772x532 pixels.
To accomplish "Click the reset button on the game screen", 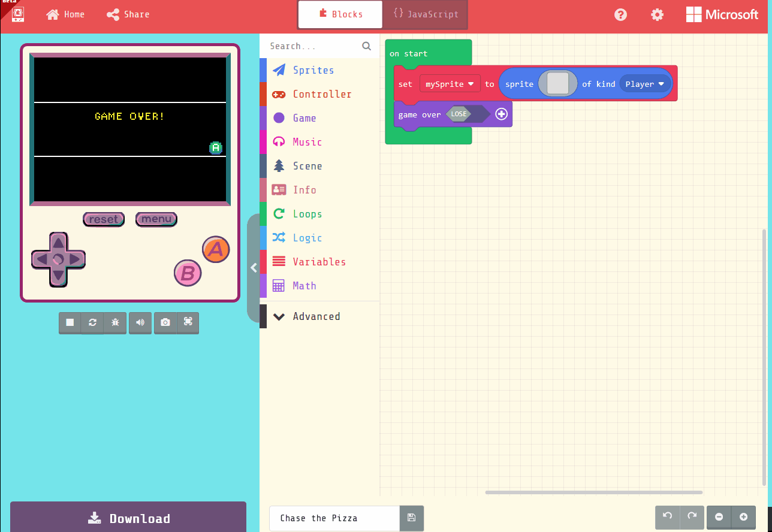I will [103, 219].
